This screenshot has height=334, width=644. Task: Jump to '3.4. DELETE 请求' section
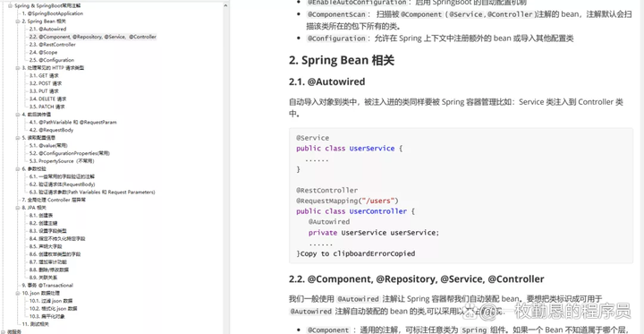pos(47,99)
